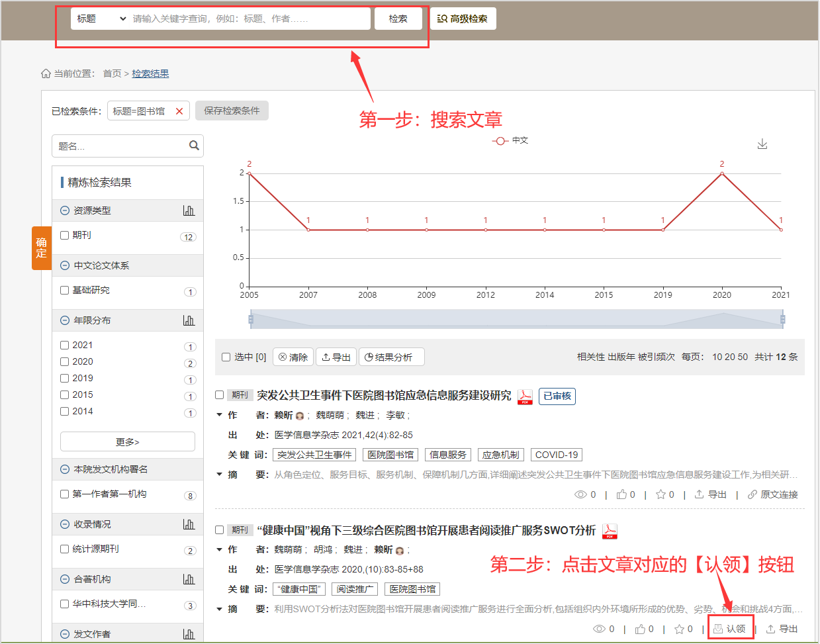The image size is (820, 644).
Task: Show bar chart for 资源类型 facet
Action: click(189, 210)
